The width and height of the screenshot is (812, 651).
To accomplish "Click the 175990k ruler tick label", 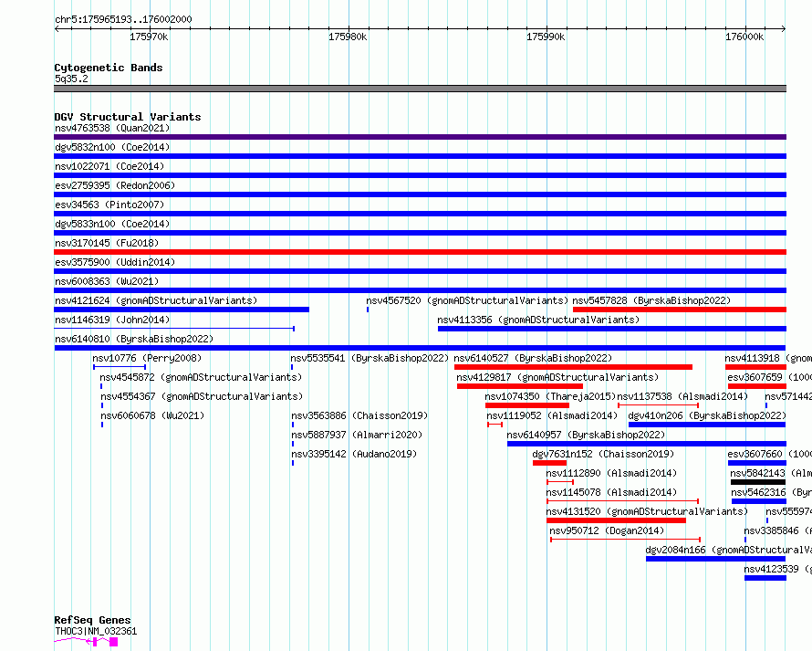I will [x=546, y=37].
